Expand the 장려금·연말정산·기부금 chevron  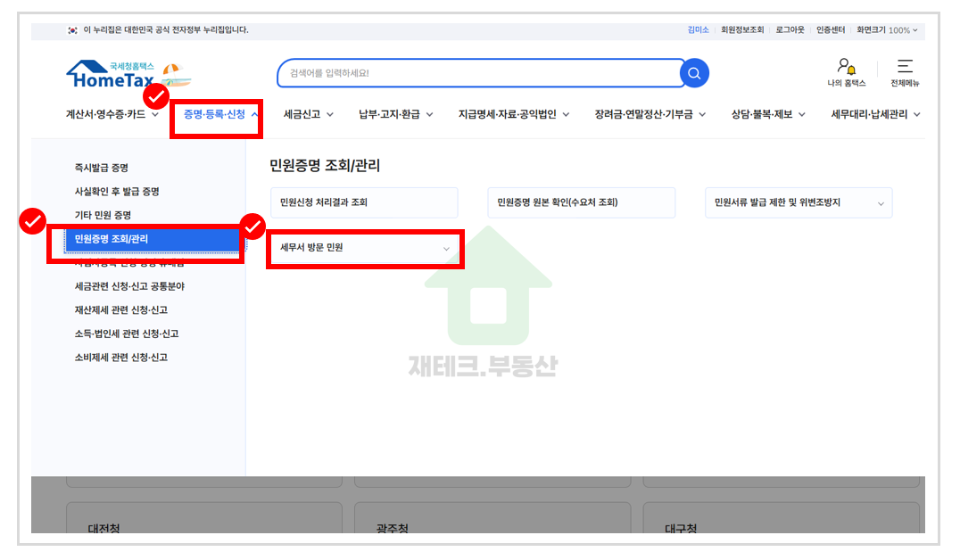click(703, 114)
